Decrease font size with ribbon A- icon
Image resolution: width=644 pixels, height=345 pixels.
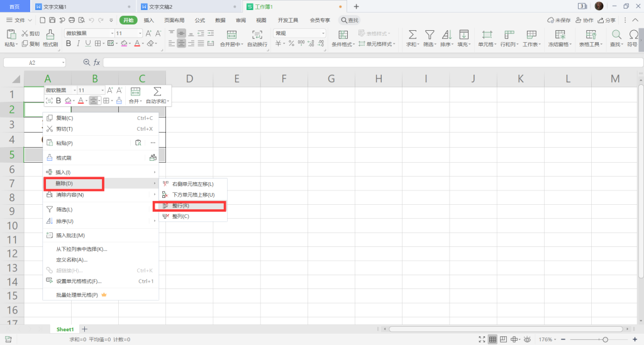click(x=158, y=33)
